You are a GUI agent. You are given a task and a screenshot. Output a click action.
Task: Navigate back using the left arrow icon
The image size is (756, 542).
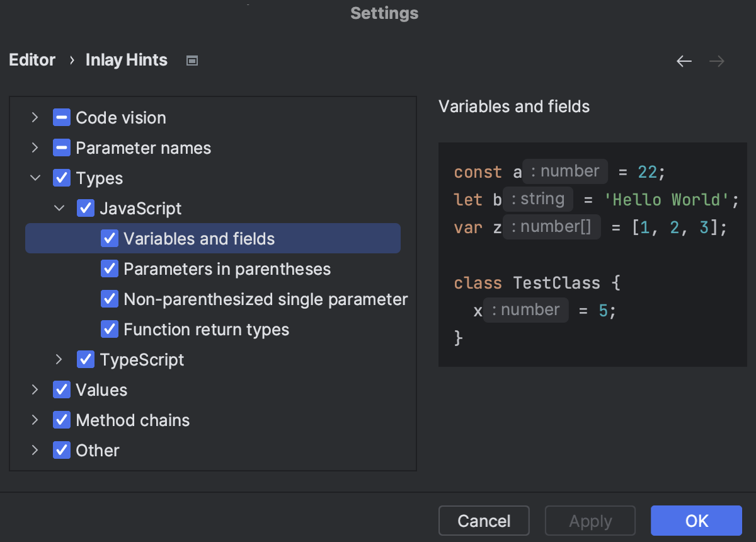(x=684, y=61)
